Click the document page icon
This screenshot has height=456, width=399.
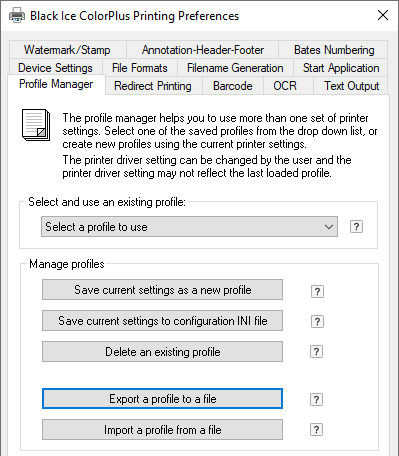36,125
